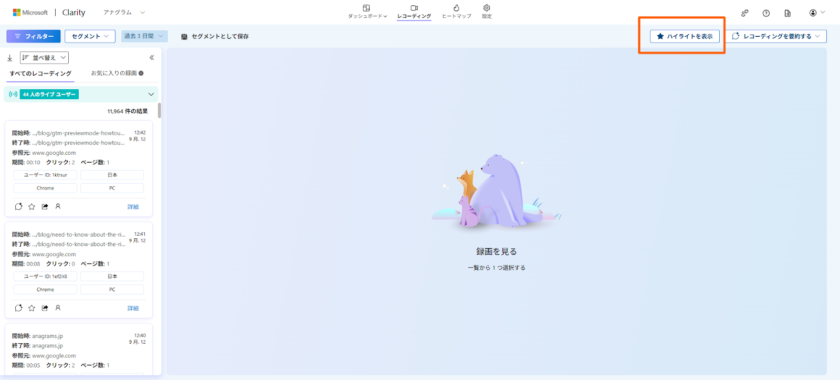
Task: Select the anagrams.jp recording card
Action: coord(79,349)
